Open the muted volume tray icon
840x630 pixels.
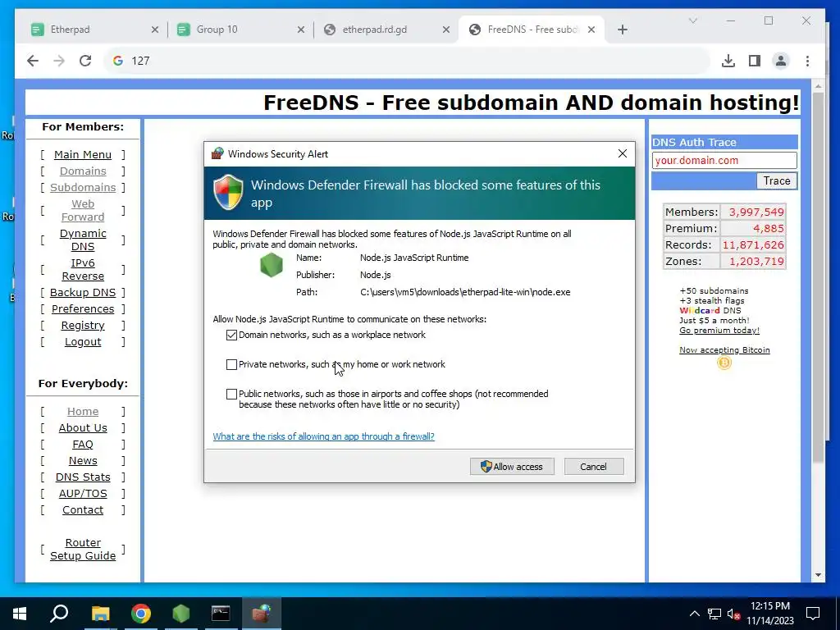[x=734, y=614]
